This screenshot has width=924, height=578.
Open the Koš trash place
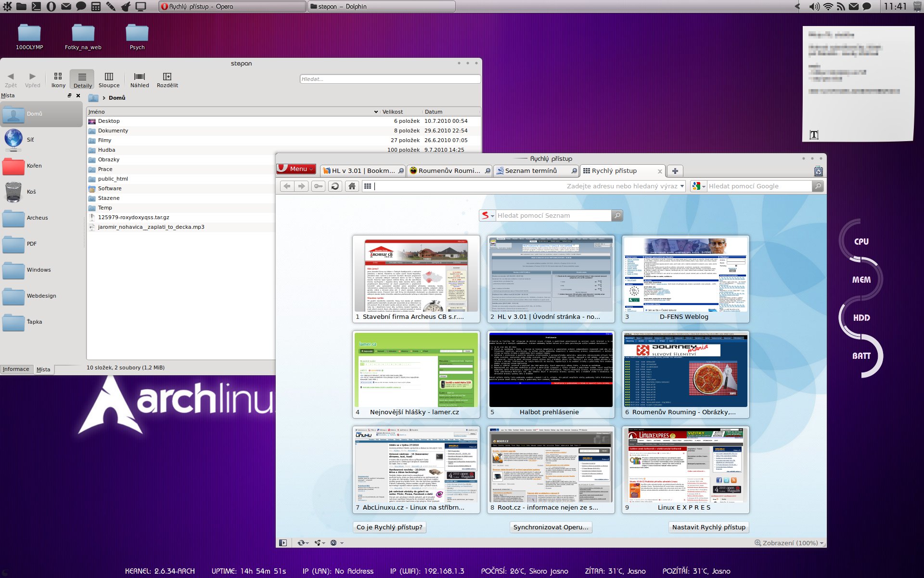(41, 192)
